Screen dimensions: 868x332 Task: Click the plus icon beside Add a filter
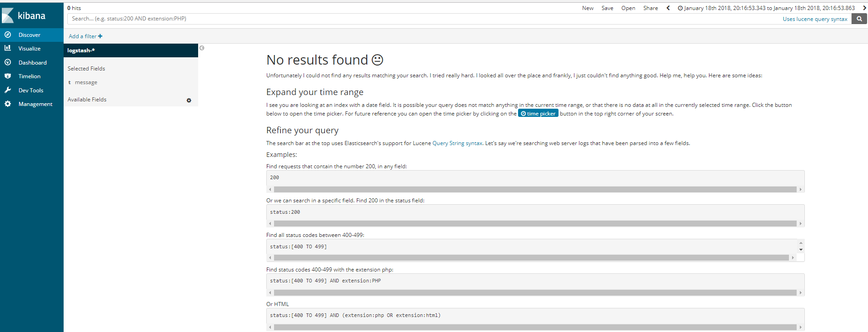(x=100, y=36)
